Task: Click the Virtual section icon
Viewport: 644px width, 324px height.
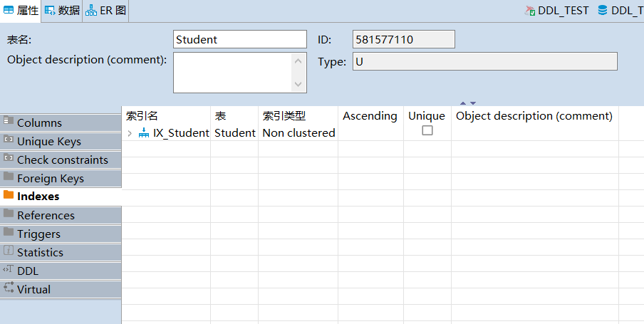Action: [9, 288]
